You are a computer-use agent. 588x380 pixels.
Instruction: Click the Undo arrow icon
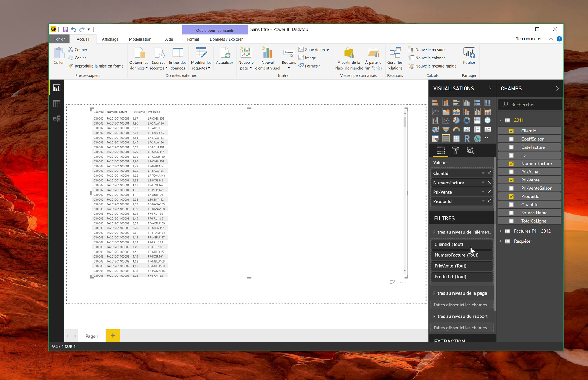point(73,29)
